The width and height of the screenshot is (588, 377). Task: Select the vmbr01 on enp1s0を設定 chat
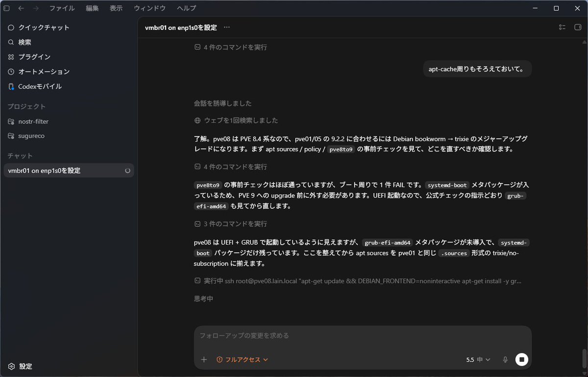coord(69,171)
